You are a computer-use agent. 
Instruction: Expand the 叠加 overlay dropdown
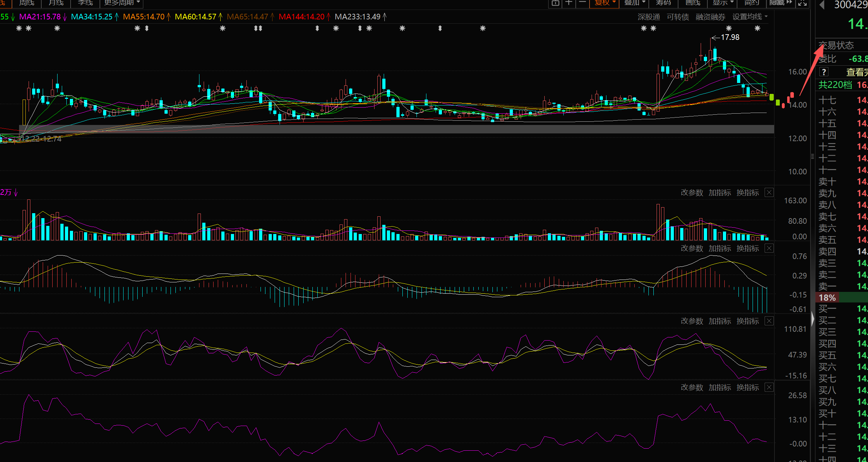(x=634, y=3)
